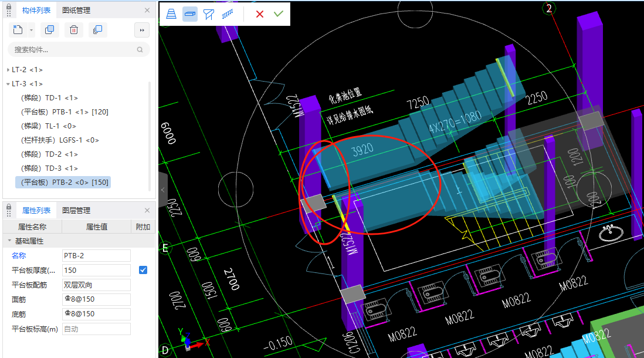Open the new component dropdown arrow
Viewport: 644px width, 358px height.
[x=31, y=30]
